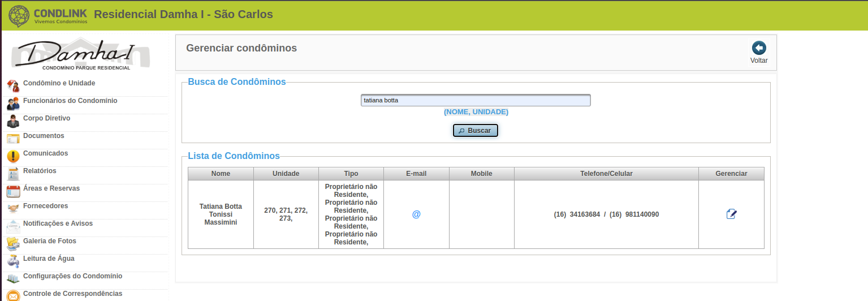The width and height of the screenshot is (868, 301).
Task: Click the Áreas e Reservas calendar icon
Action: pos(13,191)
